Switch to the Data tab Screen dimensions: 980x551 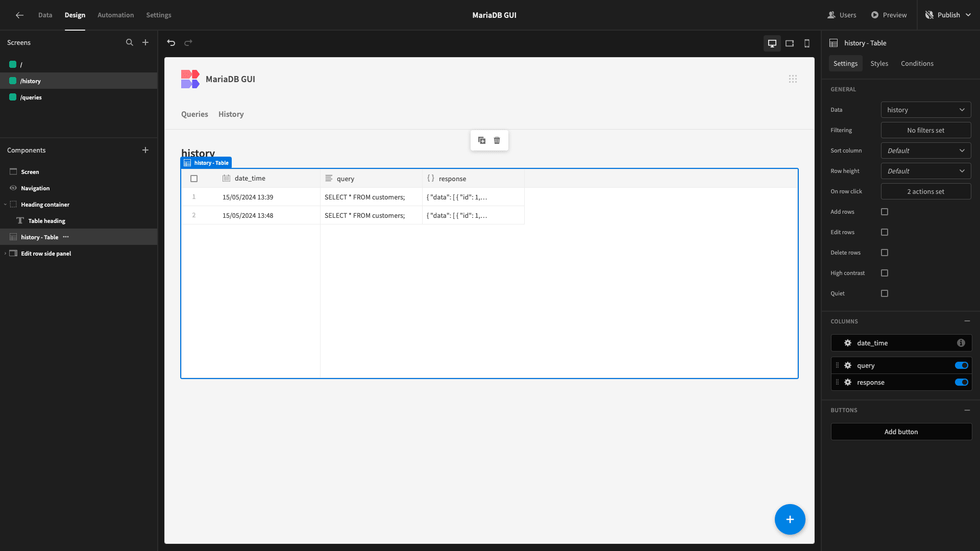(45, 15)
